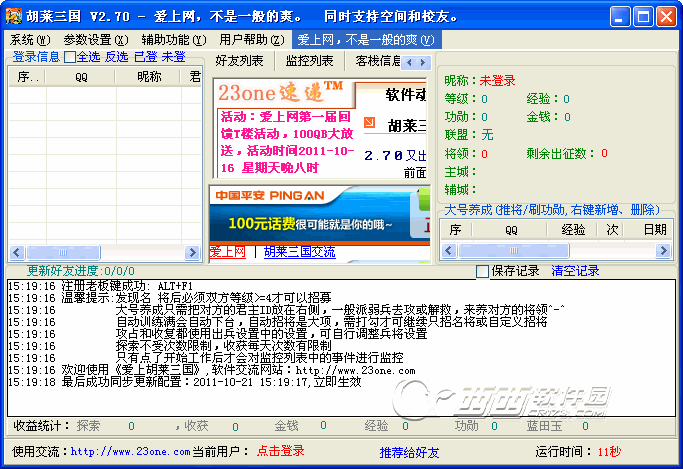Click the log line 注册老板键成功: ALT+F1
The height and width of the screenshot is (469, 683).
100,286
